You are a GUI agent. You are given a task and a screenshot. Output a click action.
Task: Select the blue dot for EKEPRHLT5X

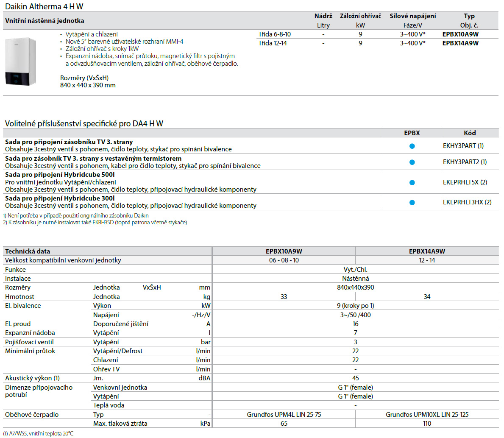[x=412, y=182]
